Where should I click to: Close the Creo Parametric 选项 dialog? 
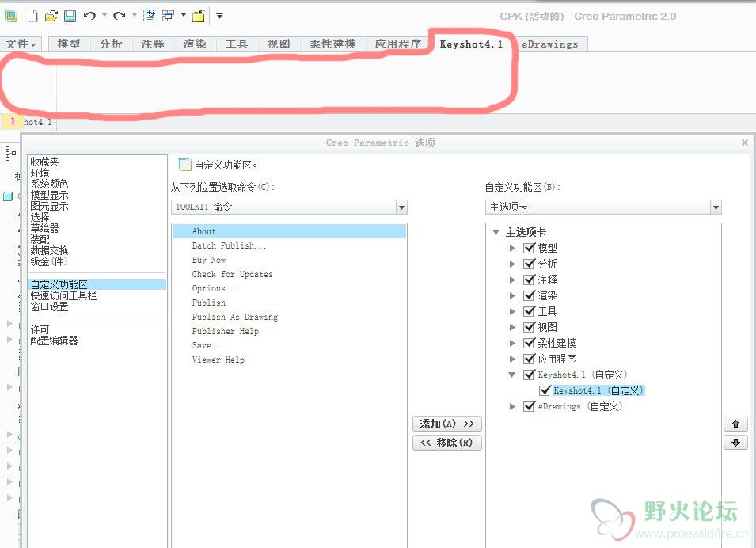(744, 143)
